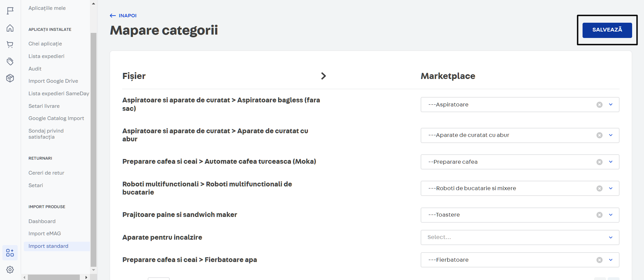Go back using the INAPOI link
Viewport: 644px width, 280px height.
(x=123, y=16)
